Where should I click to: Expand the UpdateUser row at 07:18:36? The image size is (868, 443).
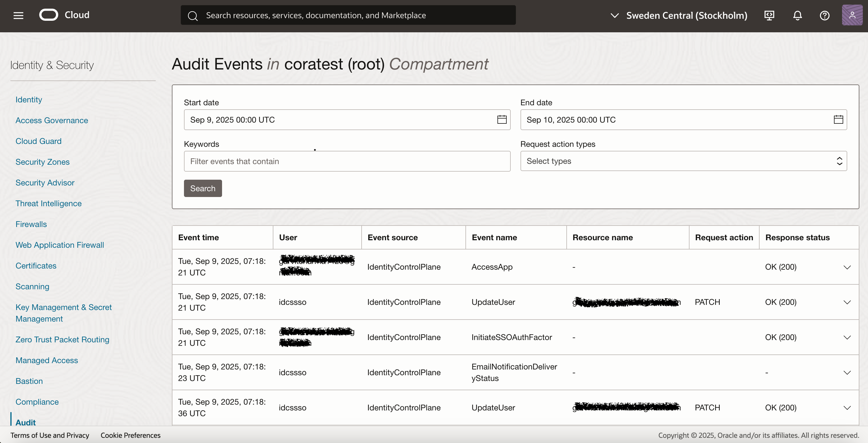click(847, 408)
